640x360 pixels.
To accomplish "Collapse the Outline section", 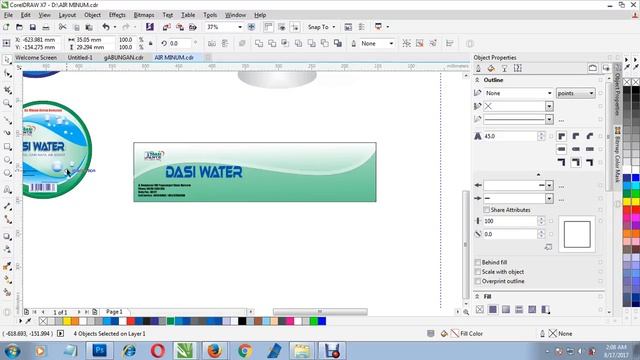I will pyautogui.click(x=477, y=80).
